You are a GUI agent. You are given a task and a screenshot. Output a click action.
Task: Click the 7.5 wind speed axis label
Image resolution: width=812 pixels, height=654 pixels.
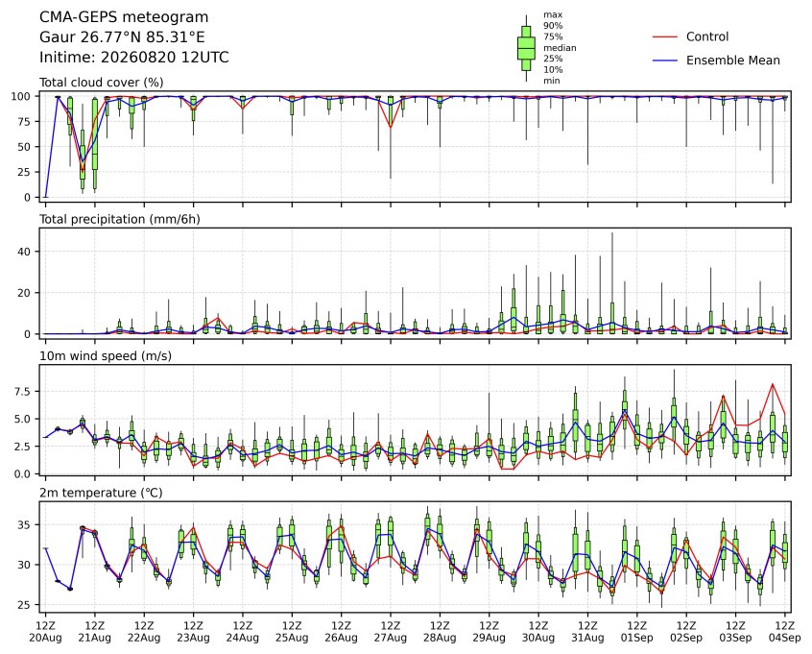(x=23, y=391)
